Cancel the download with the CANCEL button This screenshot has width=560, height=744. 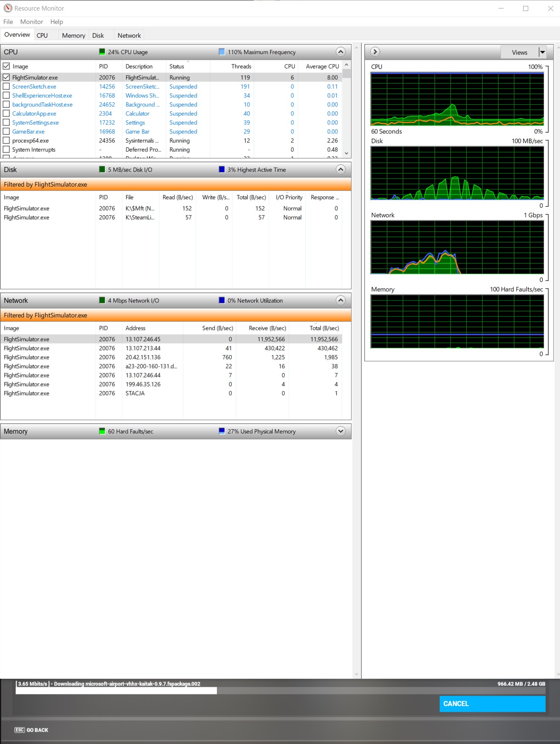492,704
